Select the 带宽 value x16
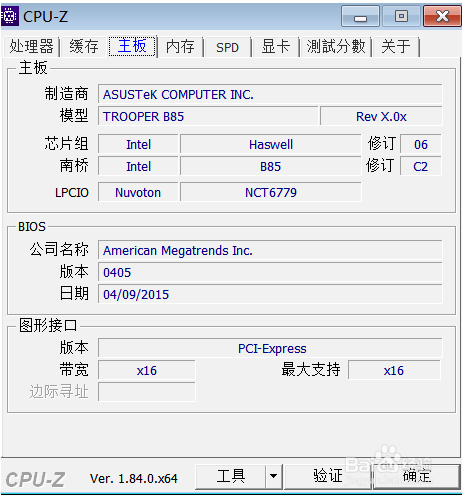This screenshot has width=462, height=496. pyautogui.click(x=147, y=370)
